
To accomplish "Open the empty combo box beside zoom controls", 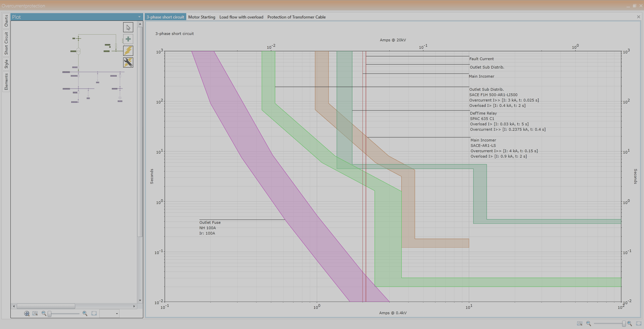I will pyautogui.click(x=109, y=314).
